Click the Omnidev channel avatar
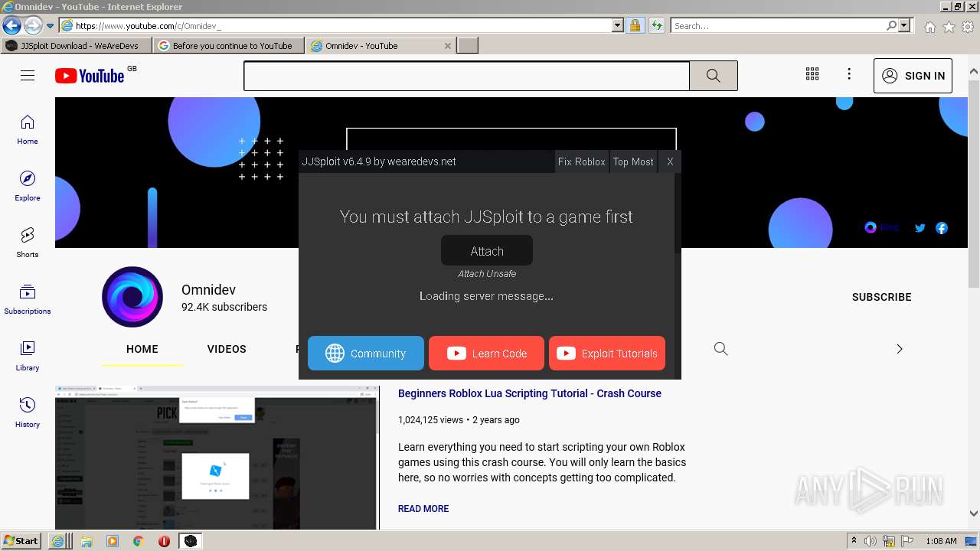Viewport: 980px width, 551px height. 132,297
